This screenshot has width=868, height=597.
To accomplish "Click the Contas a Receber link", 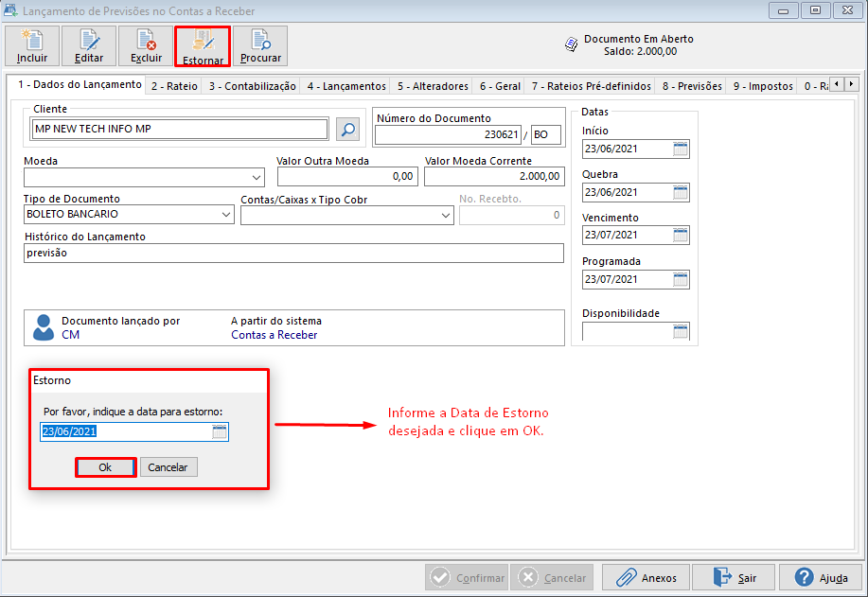I will 274,335.
